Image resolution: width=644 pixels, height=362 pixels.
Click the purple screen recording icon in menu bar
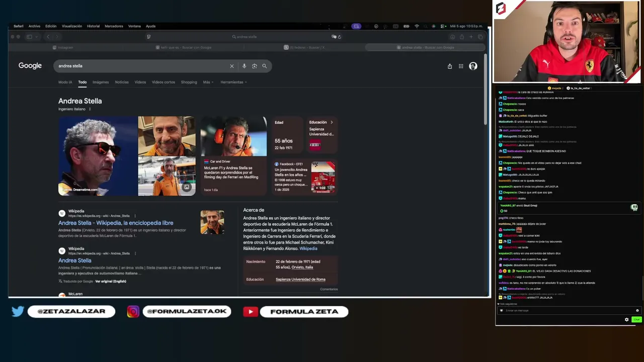coord(356,26)
